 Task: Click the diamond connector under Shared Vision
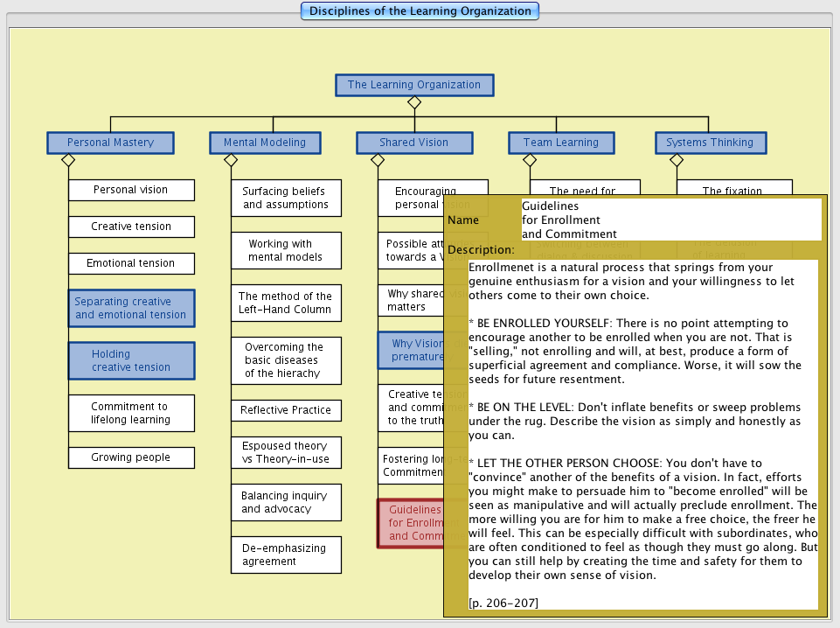[x=378, y=160]
